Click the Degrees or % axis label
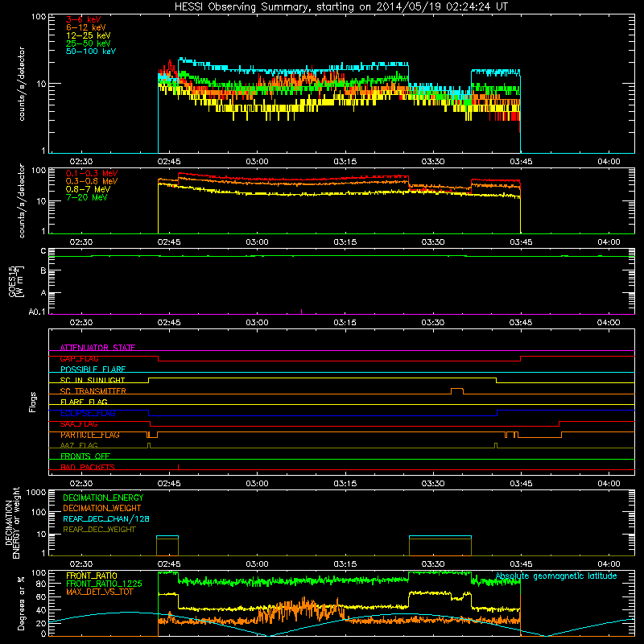 [22, 603]
